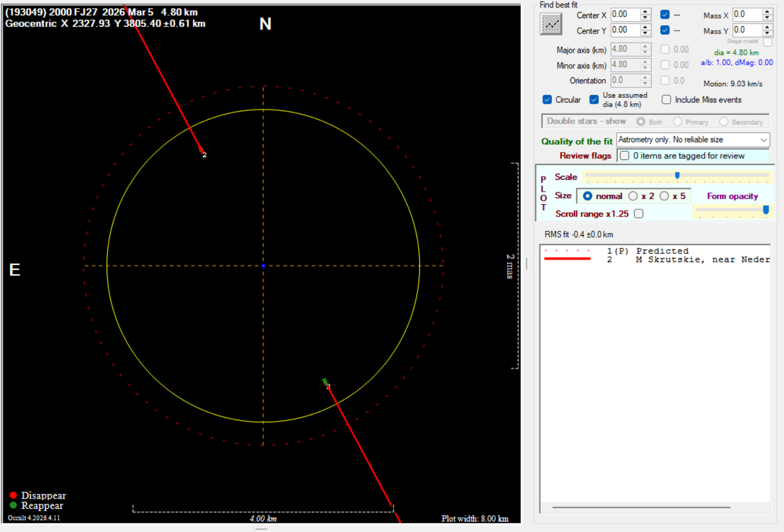Click the horizontal scrollbar under observer list
The height and width of the screenshot is (532, 784).
click(x=641, y=507)
